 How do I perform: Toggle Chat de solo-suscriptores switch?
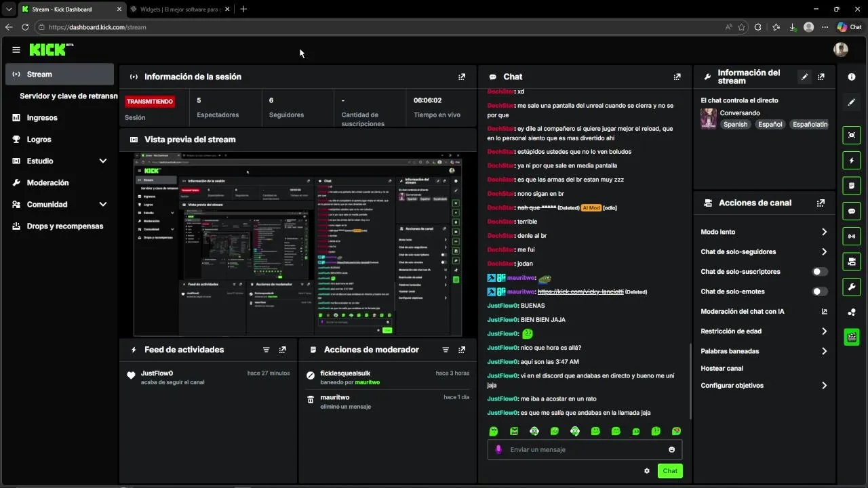(820, 272)
